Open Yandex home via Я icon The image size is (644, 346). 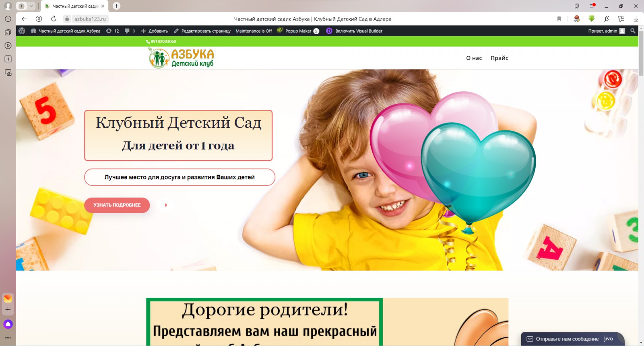[x=39, y=19]
